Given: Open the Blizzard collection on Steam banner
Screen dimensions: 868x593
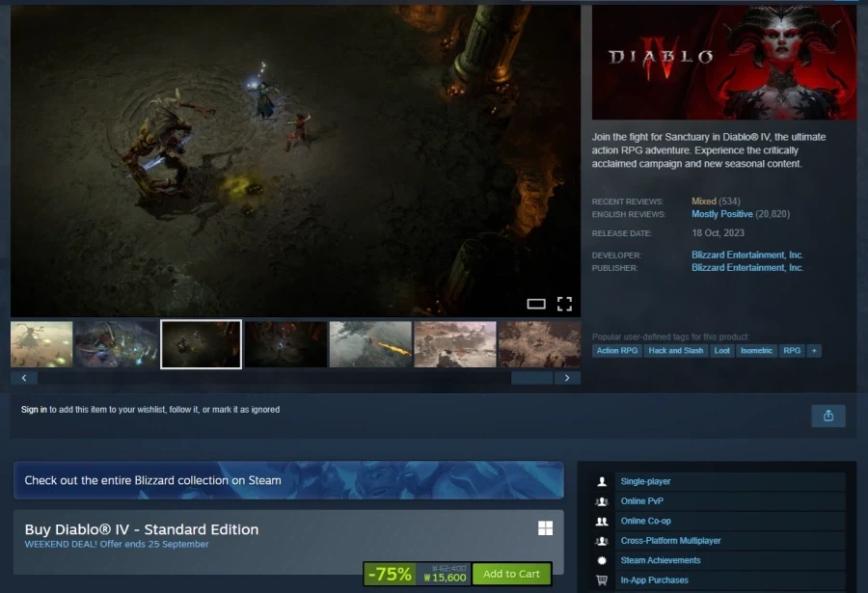Looking at the screenshot, I should [x=288, y=480].
